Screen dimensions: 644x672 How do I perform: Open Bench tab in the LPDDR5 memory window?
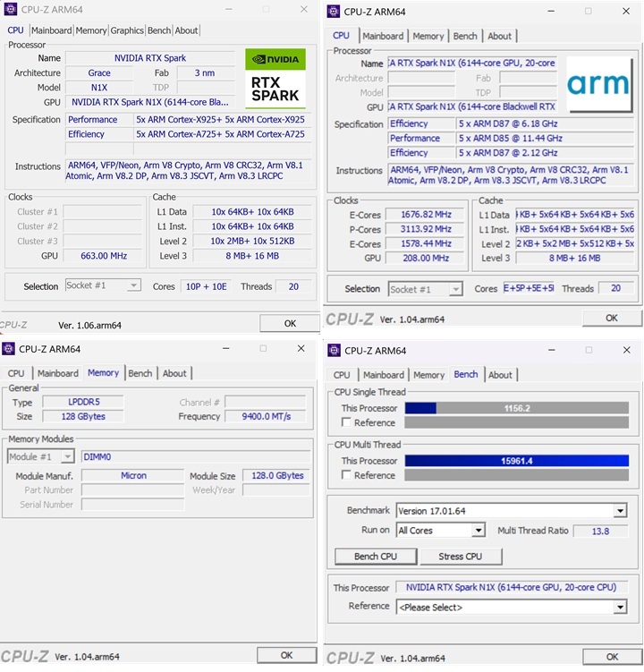(x=140, y=373)
